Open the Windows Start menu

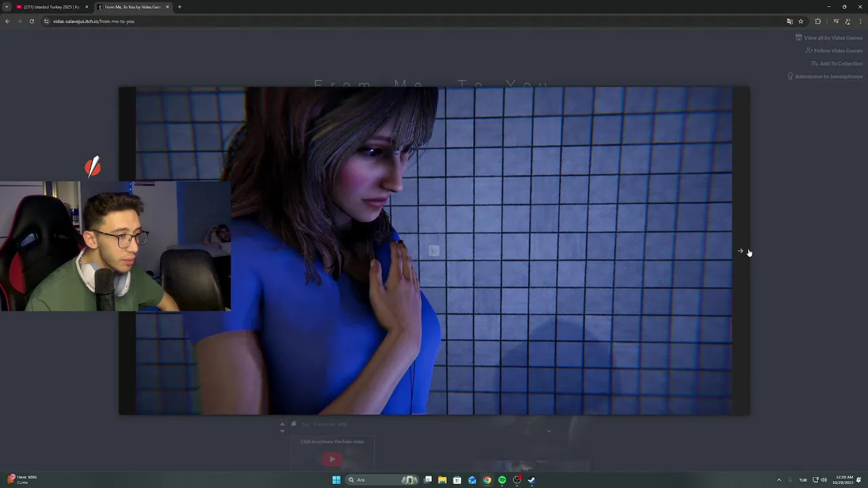(336, 480)
